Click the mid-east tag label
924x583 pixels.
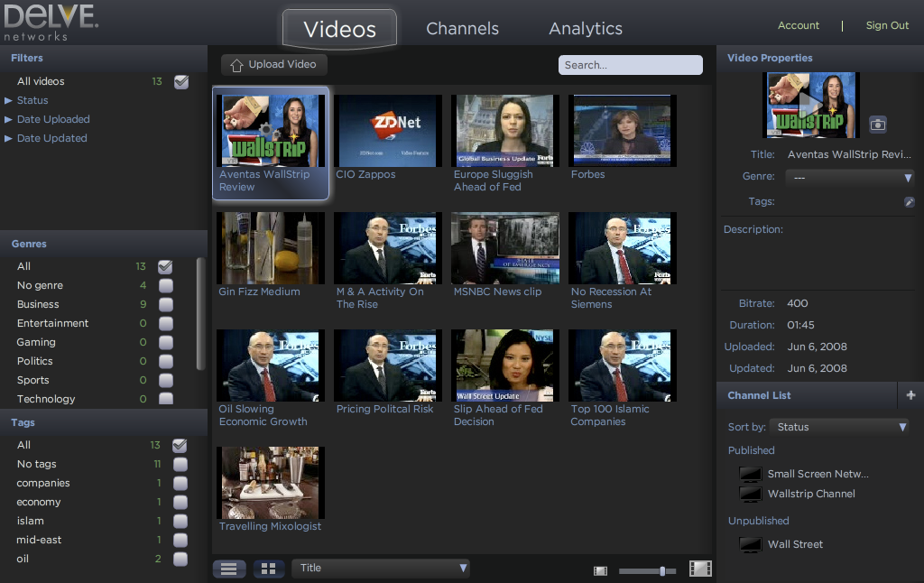[39, 540]
